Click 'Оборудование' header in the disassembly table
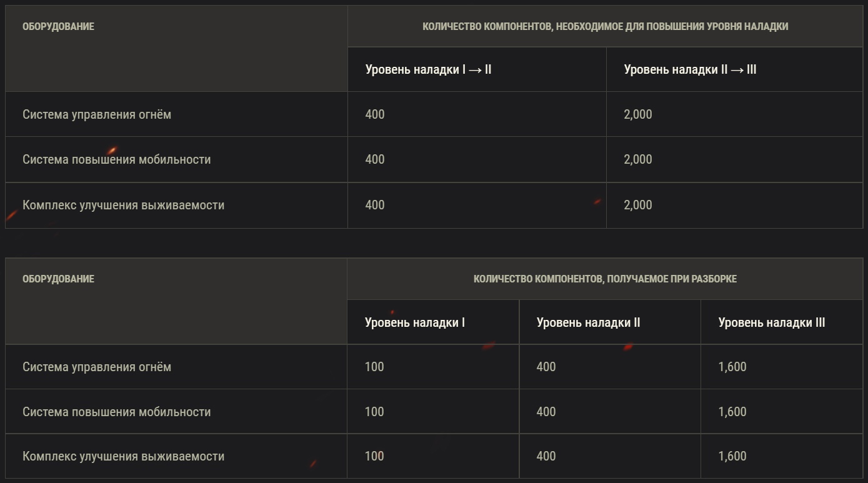 [x=58, y=279]
